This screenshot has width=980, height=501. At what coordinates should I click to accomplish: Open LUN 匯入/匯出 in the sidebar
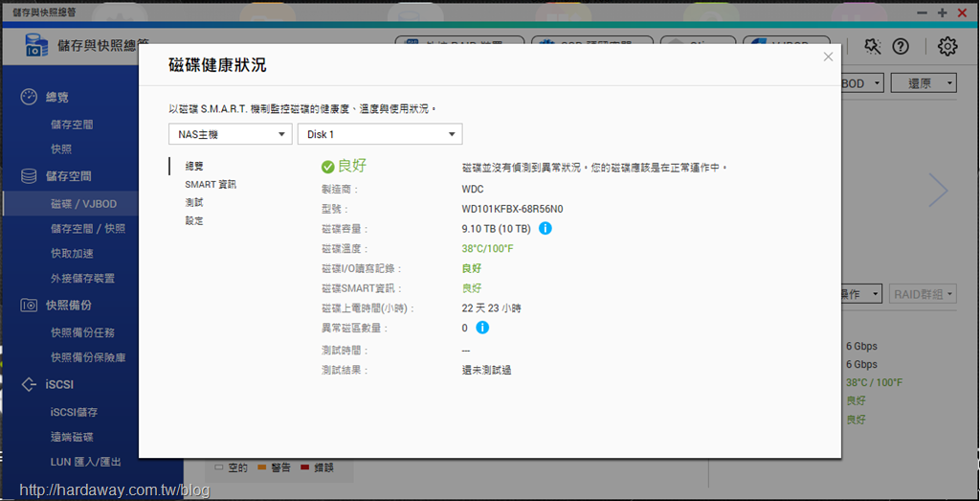pos(85,463)
